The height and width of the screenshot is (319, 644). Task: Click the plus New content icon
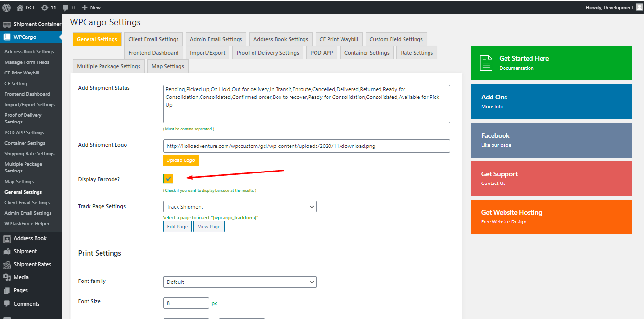[x=84, y=8]
